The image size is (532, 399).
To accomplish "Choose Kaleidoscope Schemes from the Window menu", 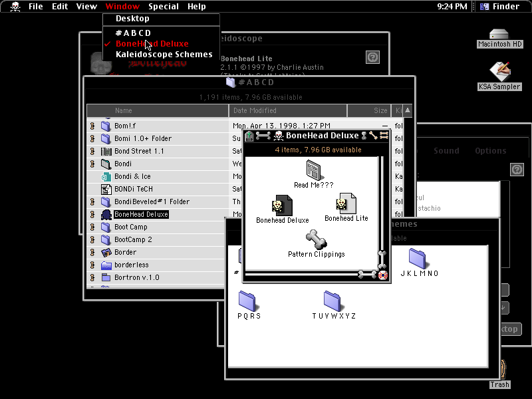I will (x=161, y=55).
